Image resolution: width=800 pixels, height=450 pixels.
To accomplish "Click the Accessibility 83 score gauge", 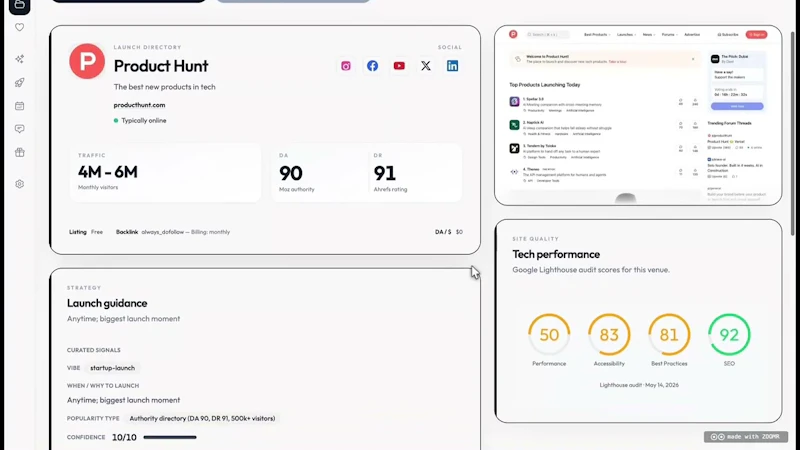I will point(609,335).
